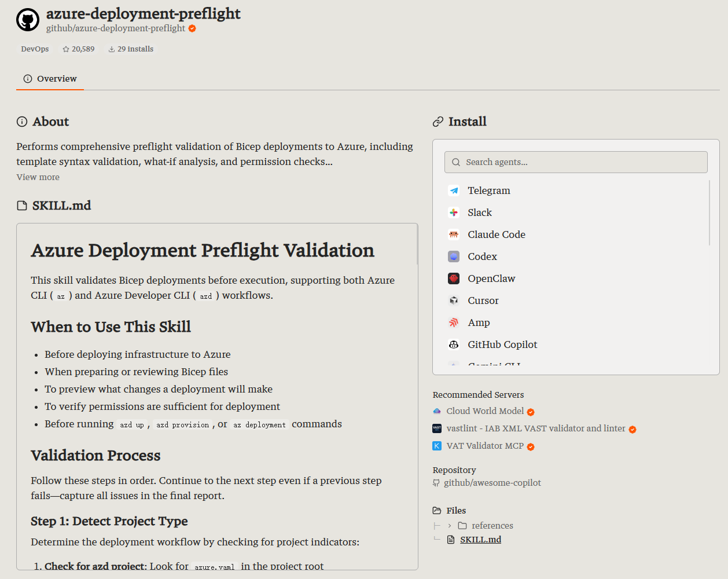Click the DevOps category tag

coord(35,49)
